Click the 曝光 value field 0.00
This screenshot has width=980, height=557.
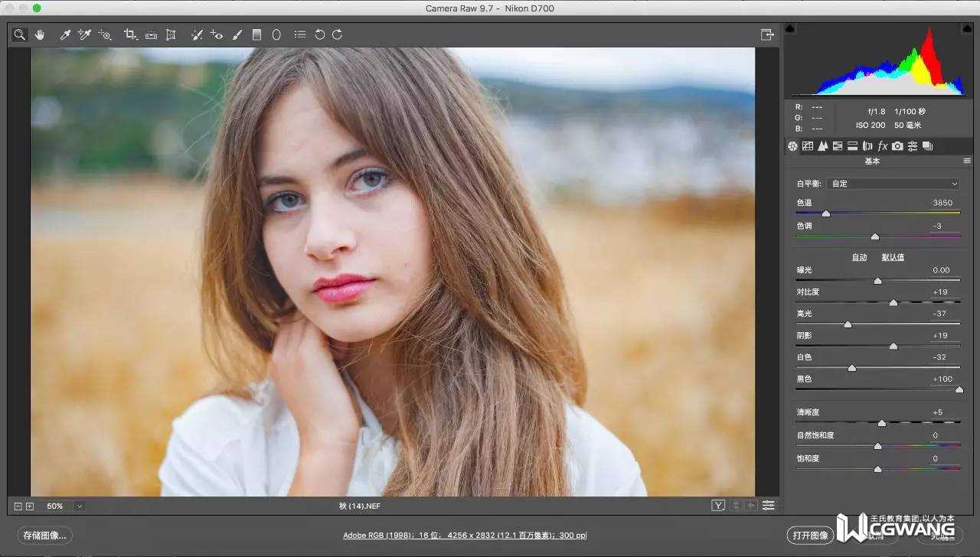pos(942,270)
